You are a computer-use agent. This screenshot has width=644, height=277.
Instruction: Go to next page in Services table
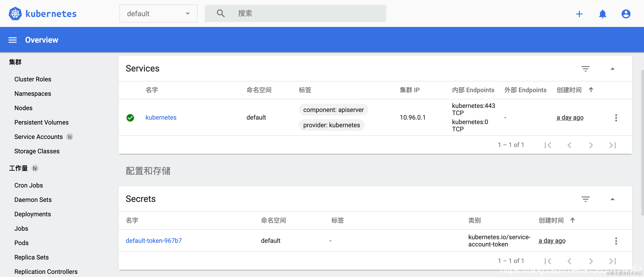(591, 145)
